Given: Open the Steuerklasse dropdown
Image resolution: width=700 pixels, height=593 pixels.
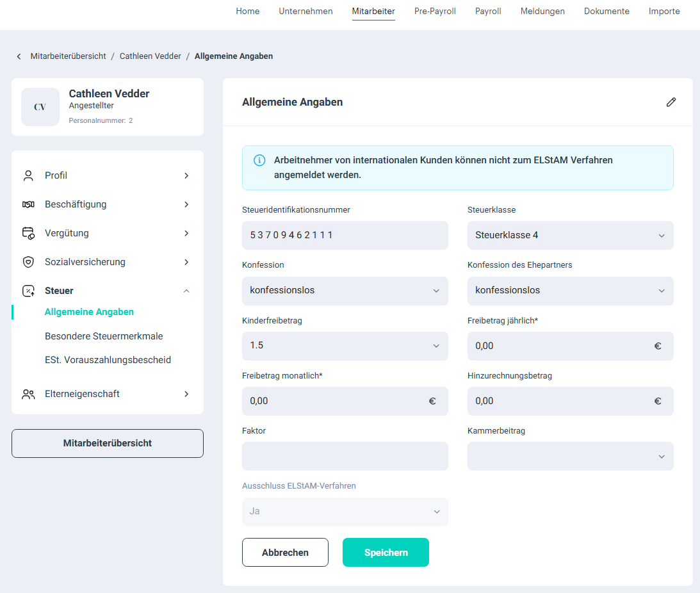Looking at the screenshot, I should (570, 235).
